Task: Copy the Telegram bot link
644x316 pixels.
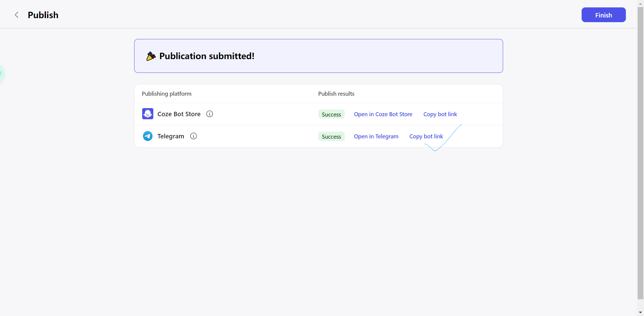Action: (426, 136)
